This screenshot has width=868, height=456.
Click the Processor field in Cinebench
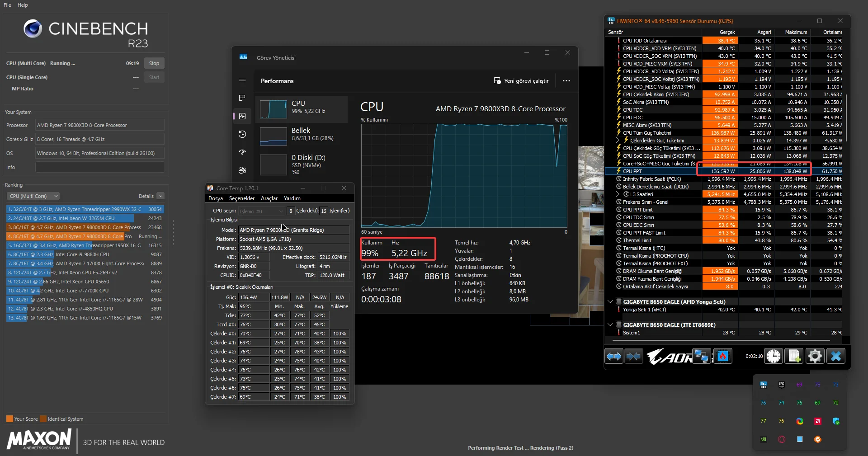tap(100, 125)
